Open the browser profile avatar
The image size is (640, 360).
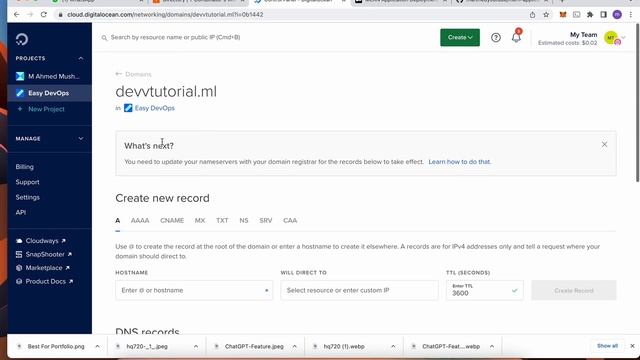coord(617,15)
